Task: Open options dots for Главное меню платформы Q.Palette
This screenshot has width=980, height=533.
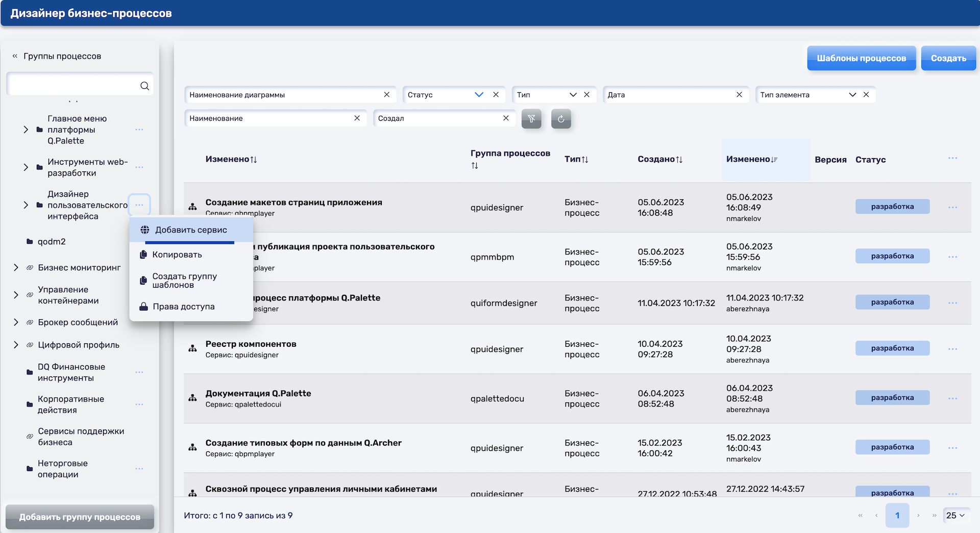Action: coord(139,130)
